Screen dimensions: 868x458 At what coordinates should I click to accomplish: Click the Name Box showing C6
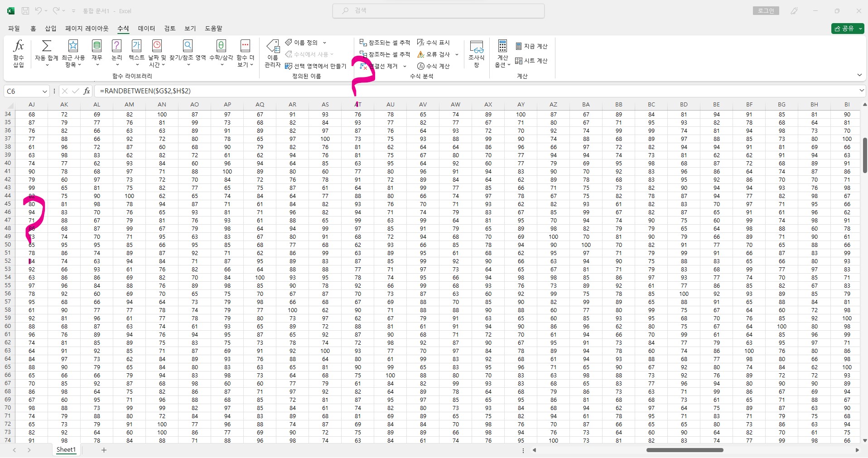pos(23,91)
